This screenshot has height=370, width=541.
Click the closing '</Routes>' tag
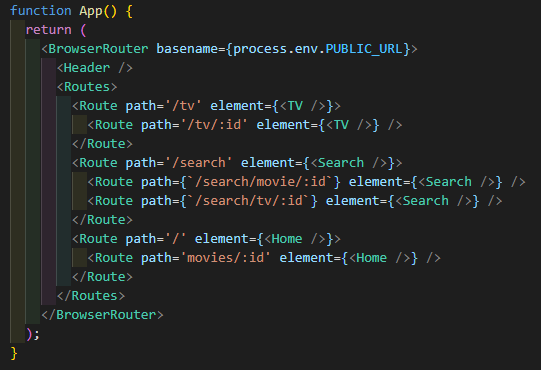tap(91, 295)
